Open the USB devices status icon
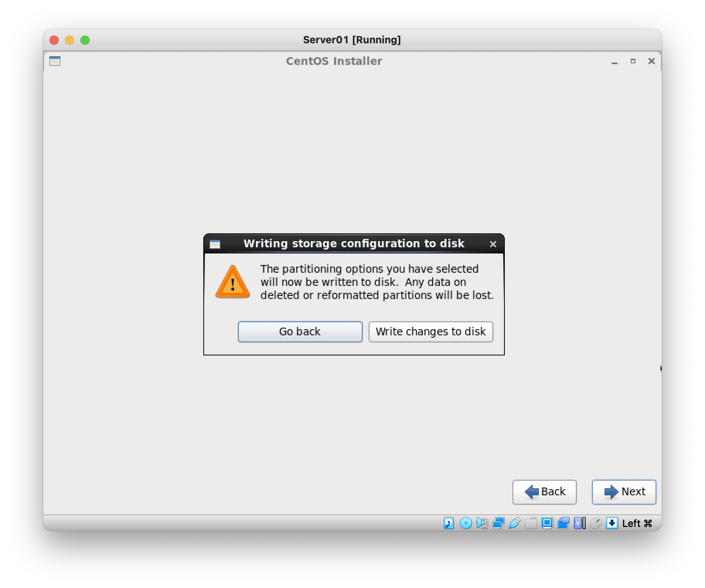 coord(514,523)
